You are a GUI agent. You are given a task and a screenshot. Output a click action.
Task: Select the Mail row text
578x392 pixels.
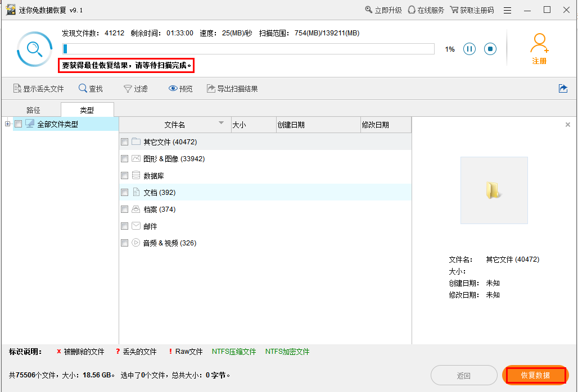(150, 226)
